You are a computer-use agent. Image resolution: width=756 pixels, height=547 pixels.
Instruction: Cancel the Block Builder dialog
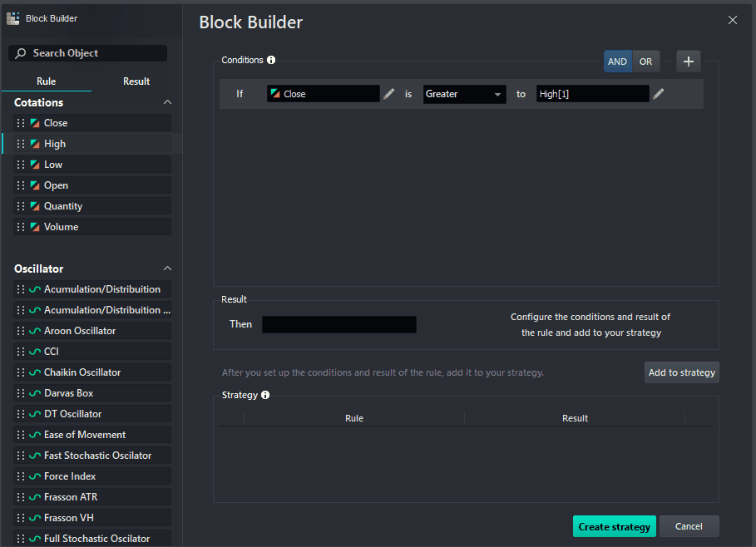pyautogui.click(x=689, y=526)
